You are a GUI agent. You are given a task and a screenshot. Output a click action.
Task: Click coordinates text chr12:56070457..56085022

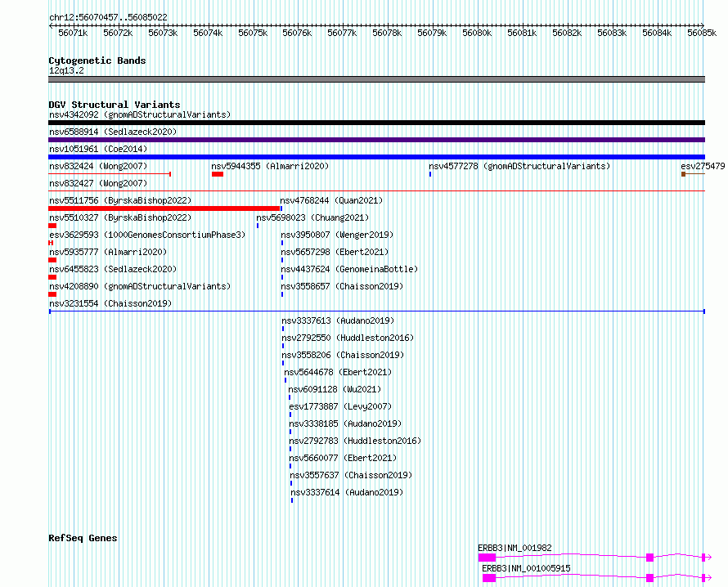tap(108, 17)
